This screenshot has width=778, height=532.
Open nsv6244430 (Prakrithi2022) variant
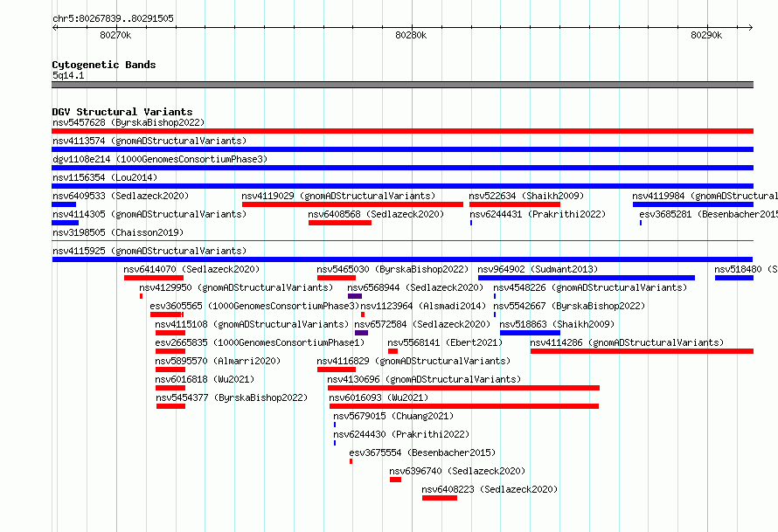point(401,434)
